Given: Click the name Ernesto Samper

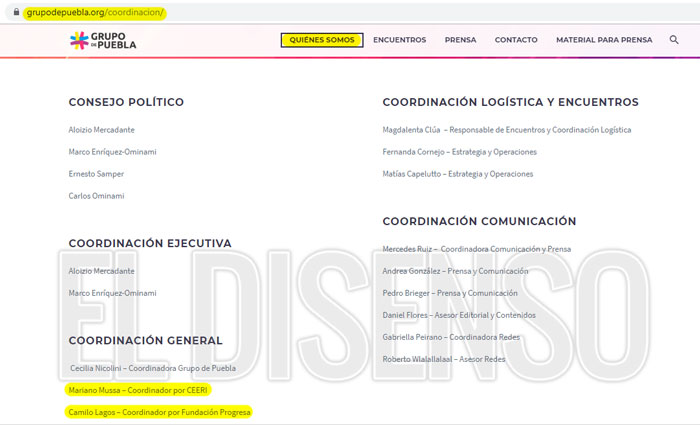Looking at the screenshot, I should click(x=96, y=174).
